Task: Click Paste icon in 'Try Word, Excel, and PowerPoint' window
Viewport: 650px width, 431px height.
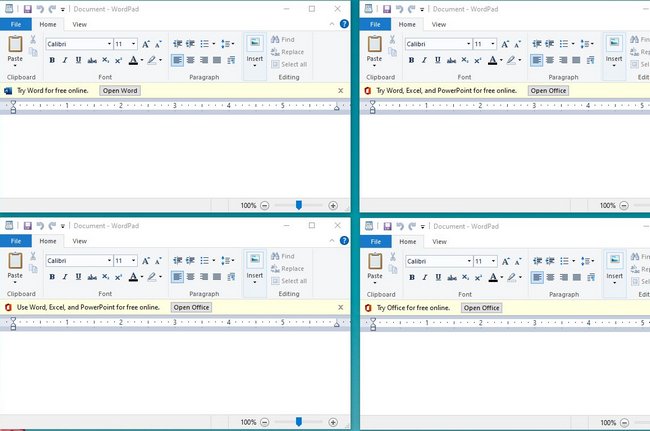Action: [374, 44]
